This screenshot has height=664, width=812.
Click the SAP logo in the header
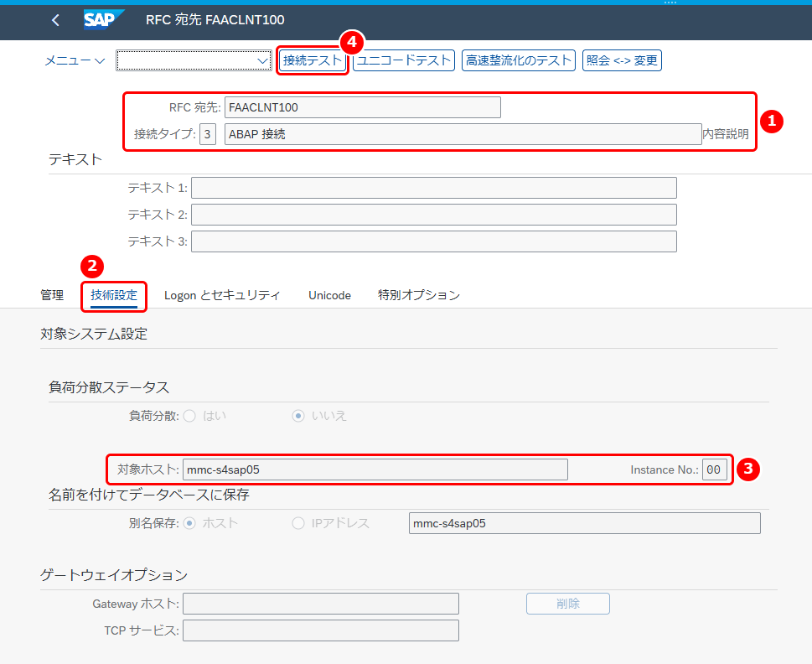point(104,19)
